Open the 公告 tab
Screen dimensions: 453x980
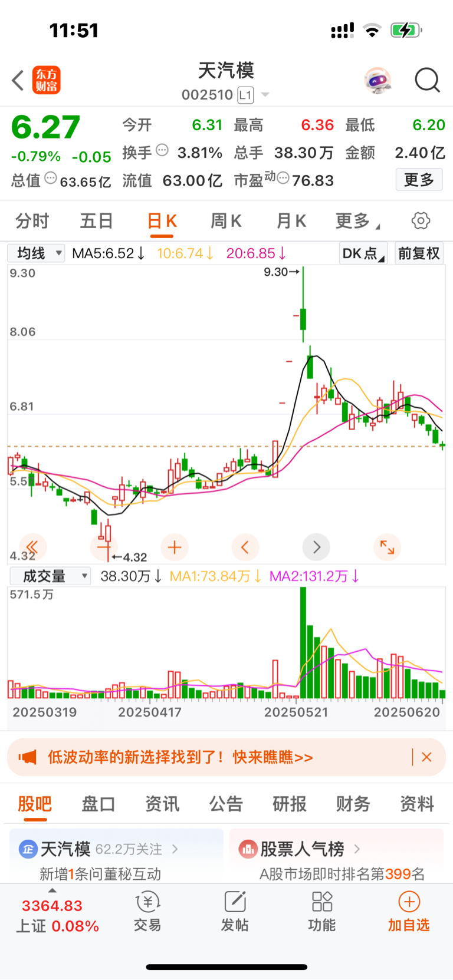point(226,804)
